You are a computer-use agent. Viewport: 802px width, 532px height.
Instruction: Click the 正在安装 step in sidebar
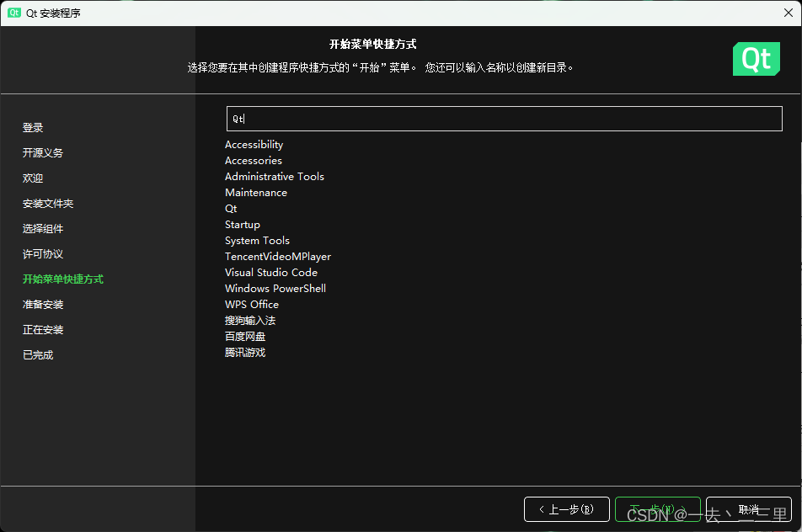[43, 330]
